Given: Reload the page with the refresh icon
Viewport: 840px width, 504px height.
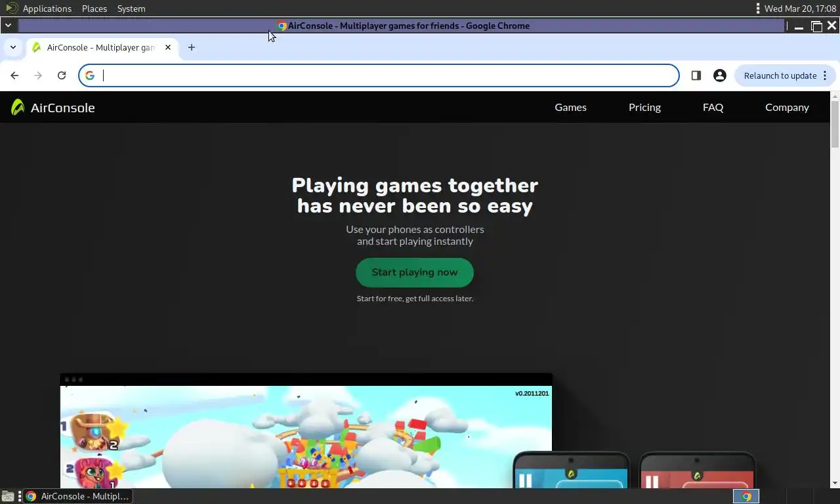Looking at the screenshot, I should point(62,75).
